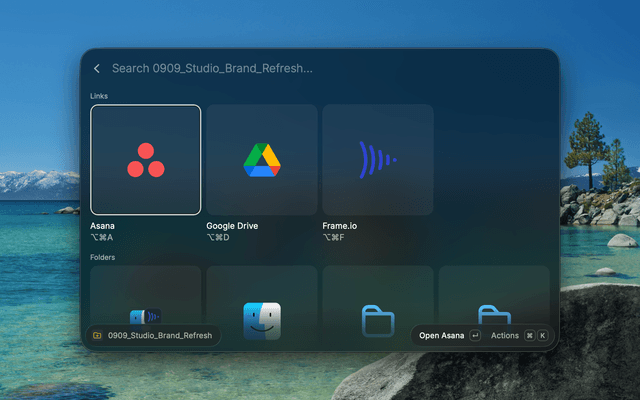The height and width of the screenshot is (400, 640).
Task: Click the command key badge next to Actions
Action: click(x=529, y=336)
